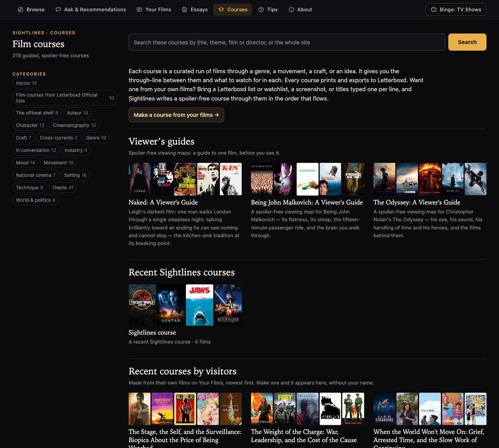This screenshot has height=448, width=499.
Task: Click the Synecdoche New York poster
Action: pos(353,179)
